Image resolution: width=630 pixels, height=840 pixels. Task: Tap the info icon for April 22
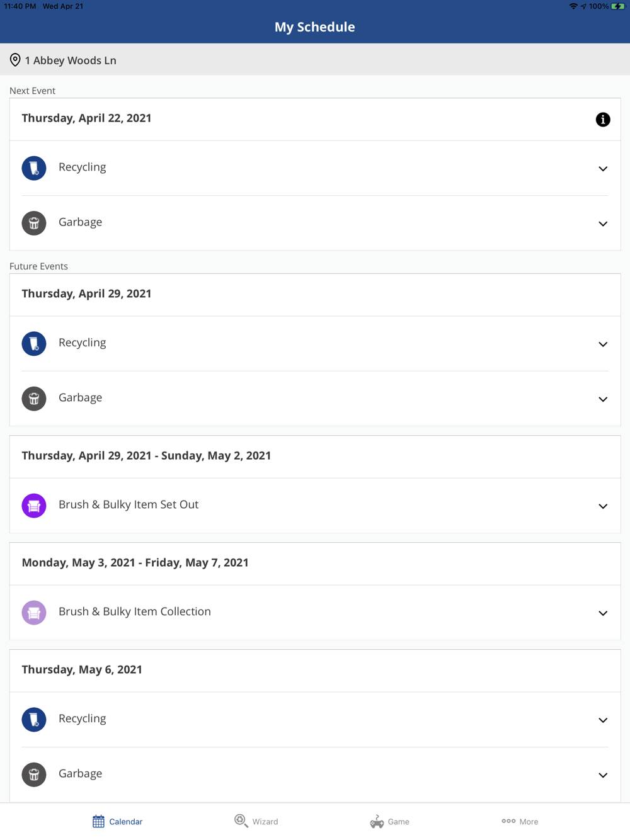(x=603, y=120)
